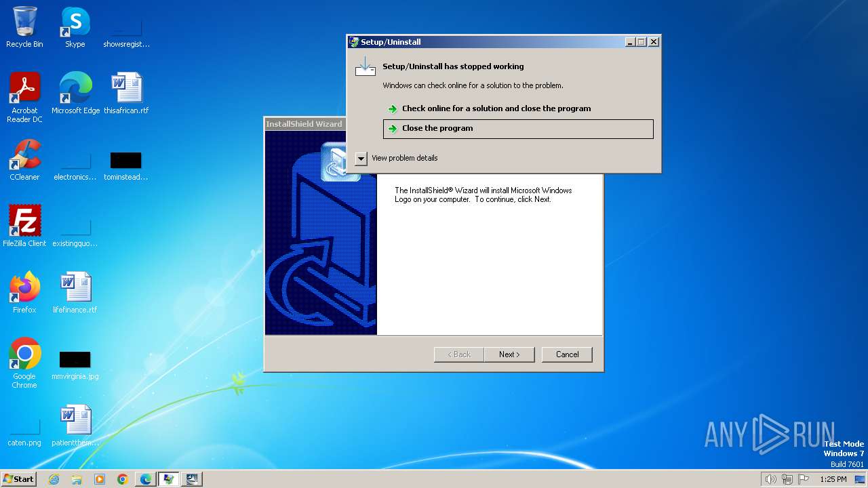Click the Setup/Uninstall title bar icon
The width and height of the screenshot is (868, 488).
[x=353, y=42]
